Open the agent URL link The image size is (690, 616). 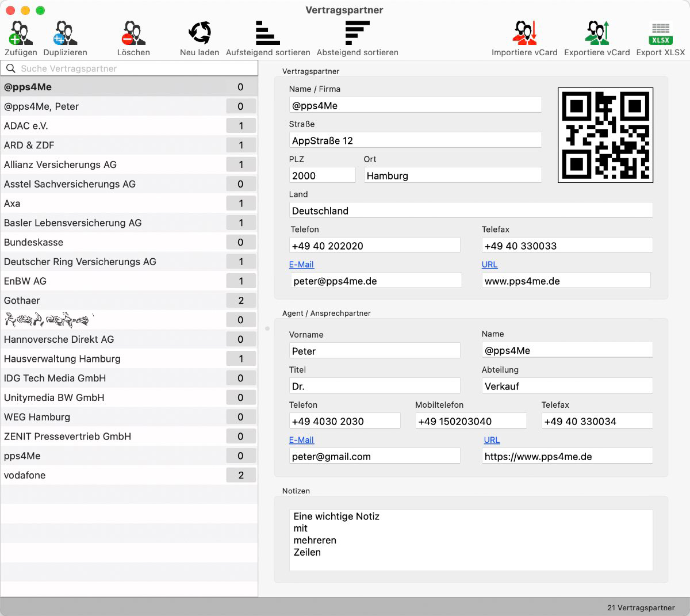pos(492,440)
